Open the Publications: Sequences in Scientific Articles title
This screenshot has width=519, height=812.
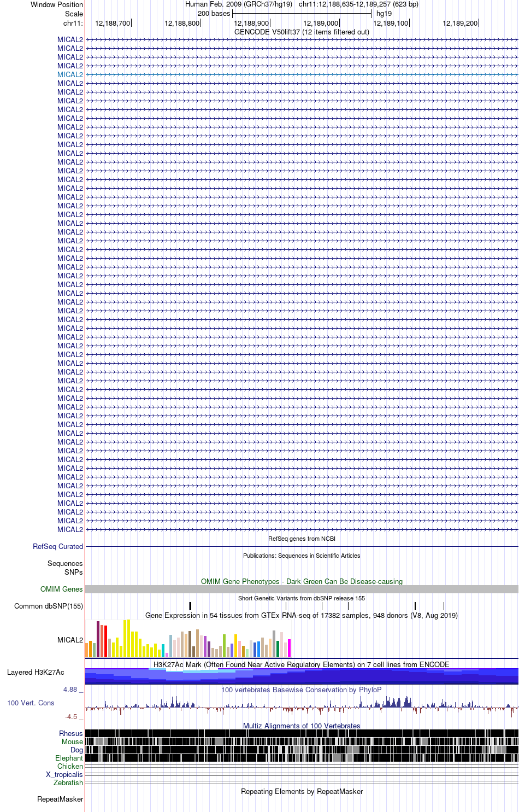302,556
